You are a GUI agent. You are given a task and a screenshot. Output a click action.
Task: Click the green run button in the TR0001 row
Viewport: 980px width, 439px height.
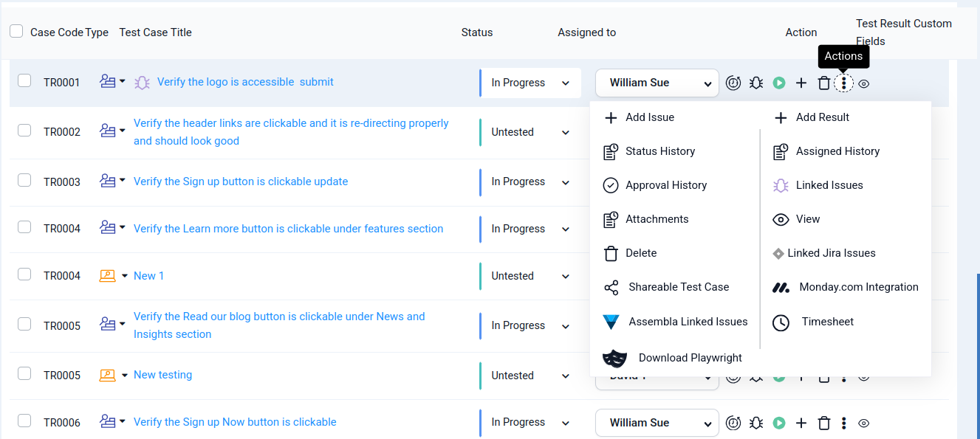click(x=779, y=83)
